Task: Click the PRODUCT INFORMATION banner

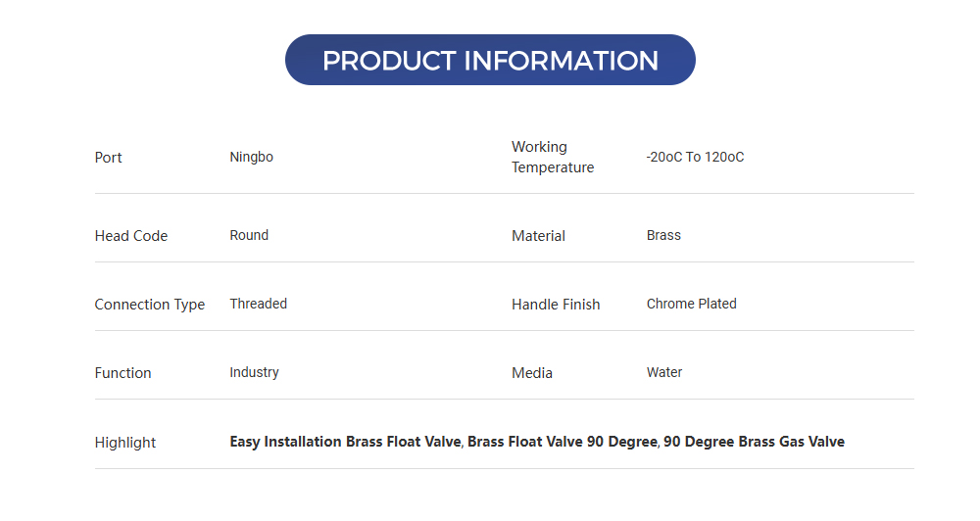Action: (x=490, y=60)
